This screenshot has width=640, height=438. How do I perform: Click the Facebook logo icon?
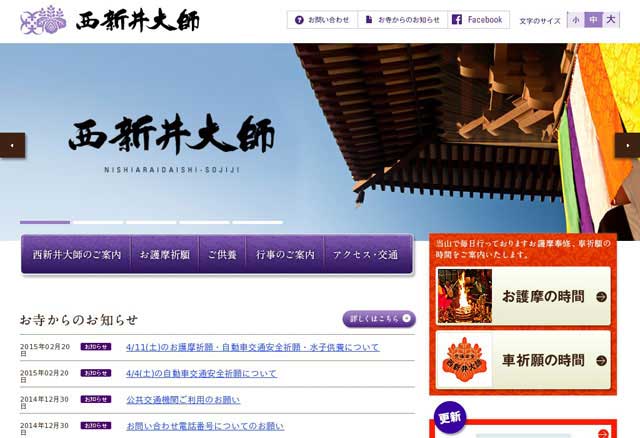457,20
